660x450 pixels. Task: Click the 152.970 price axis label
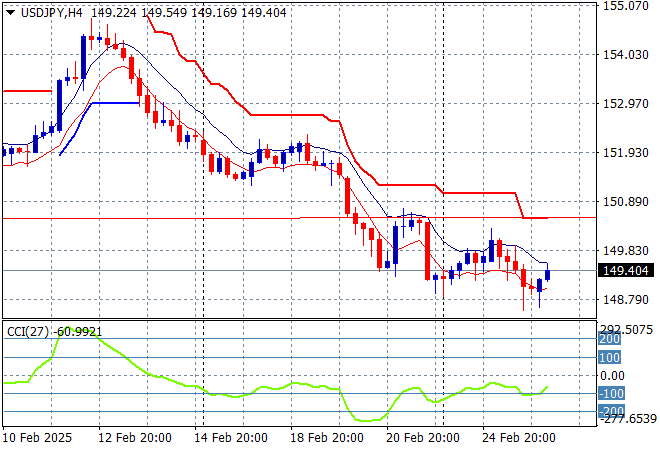point(626,103)
